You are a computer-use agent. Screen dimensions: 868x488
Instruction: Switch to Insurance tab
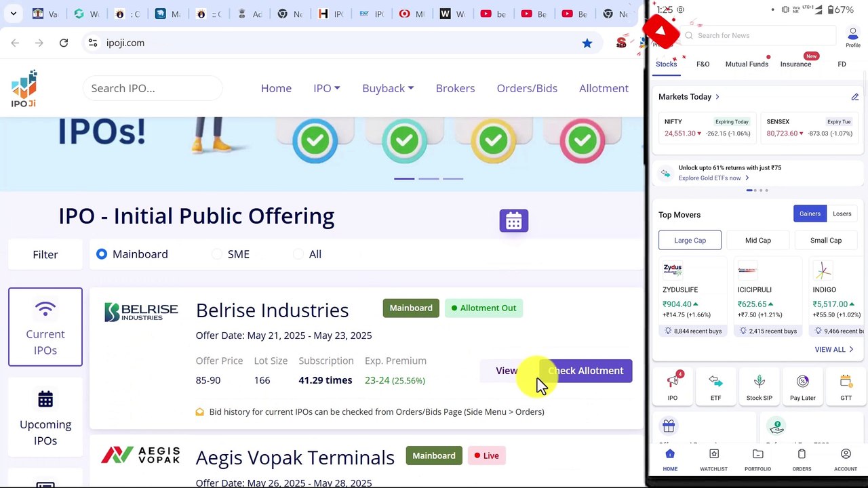[x=795, y=64]
